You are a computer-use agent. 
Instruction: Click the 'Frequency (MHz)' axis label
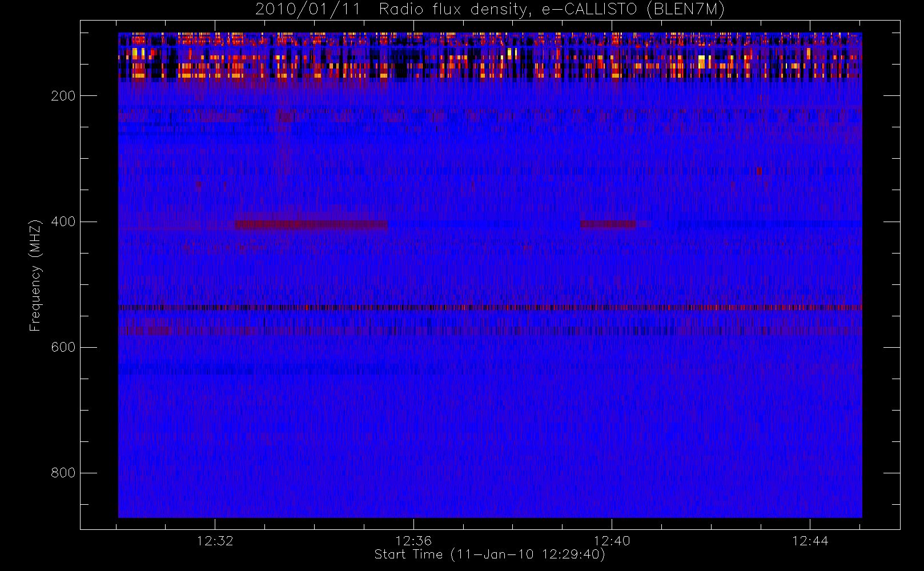35,275
